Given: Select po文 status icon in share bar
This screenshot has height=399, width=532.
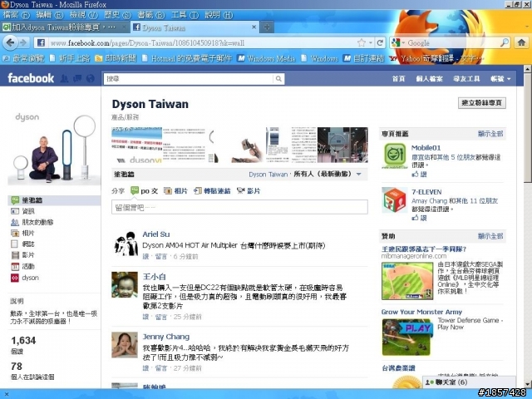Looking at the screenshot, I should pos(135,190).
